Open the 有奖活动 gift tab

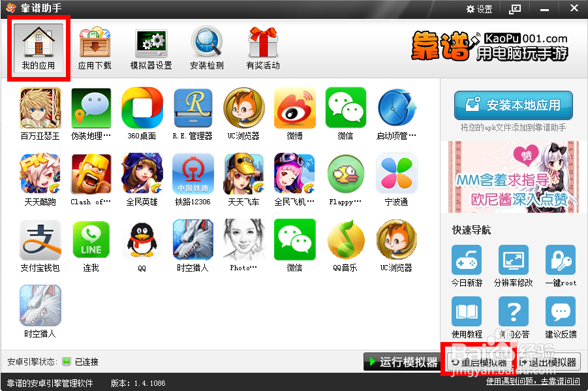click(263, 48)
